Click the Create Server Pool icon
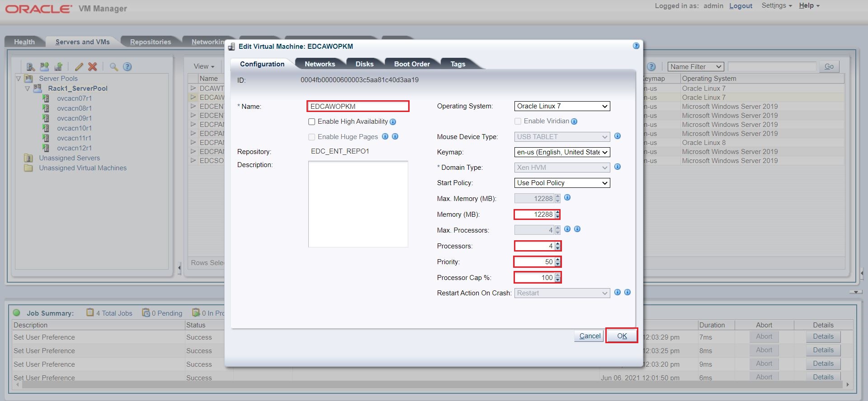The height and width of the screenshot is (401, 868). coord(44,67)
